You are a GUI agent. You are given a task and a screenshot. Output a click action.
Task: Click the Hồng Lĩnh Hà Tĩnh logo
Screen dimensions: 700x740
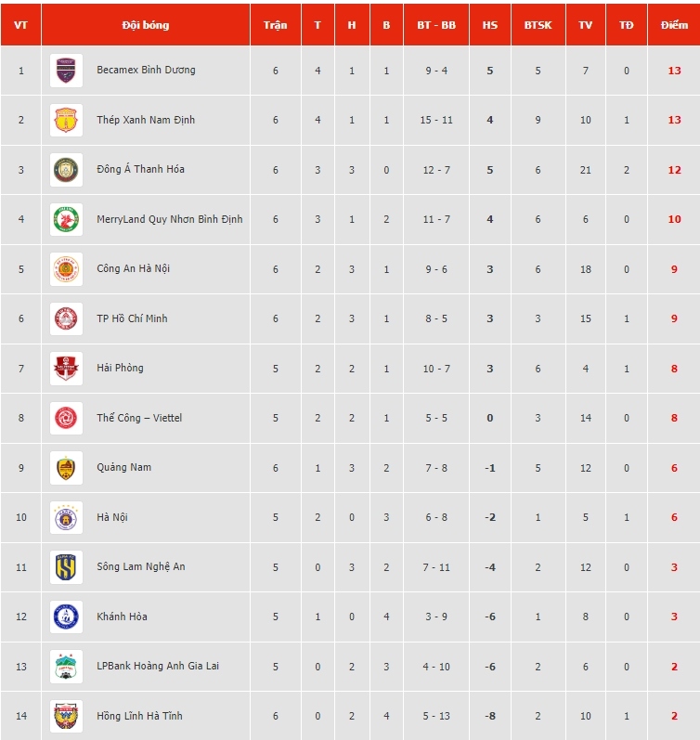[66, 716]
